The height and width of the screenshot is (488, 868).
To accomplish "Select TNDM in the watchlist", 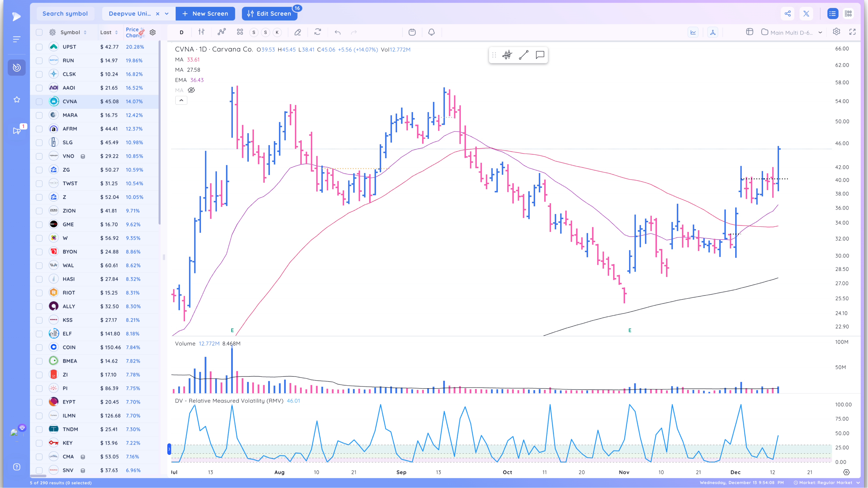I will [94, 429].
